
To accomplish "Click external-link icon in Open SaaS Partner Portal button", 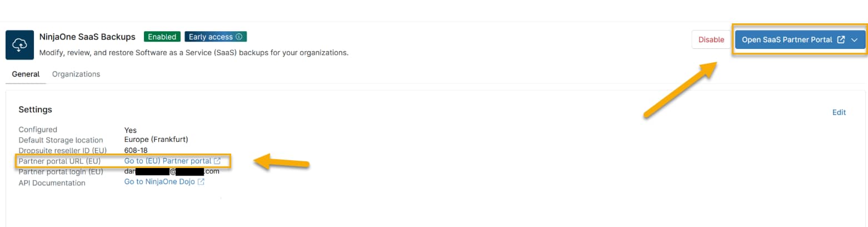I will 841,40.
